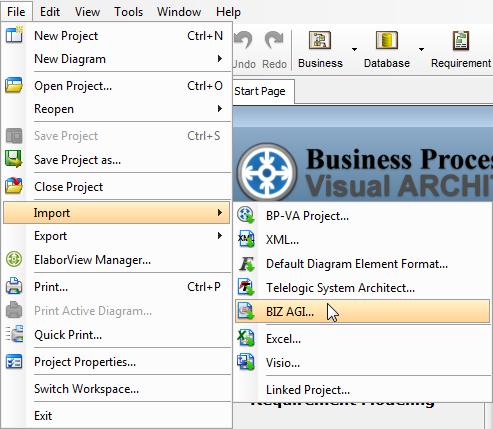Click the Close Project folder icon
Screen dimensions: 493x429
[x=14, y=186]
